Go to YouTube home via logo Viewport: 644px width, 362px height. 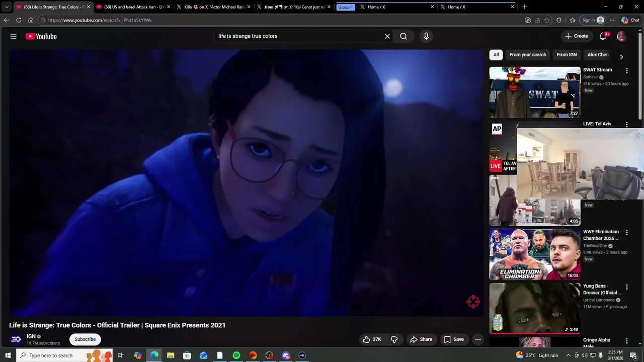coord(41,36)
